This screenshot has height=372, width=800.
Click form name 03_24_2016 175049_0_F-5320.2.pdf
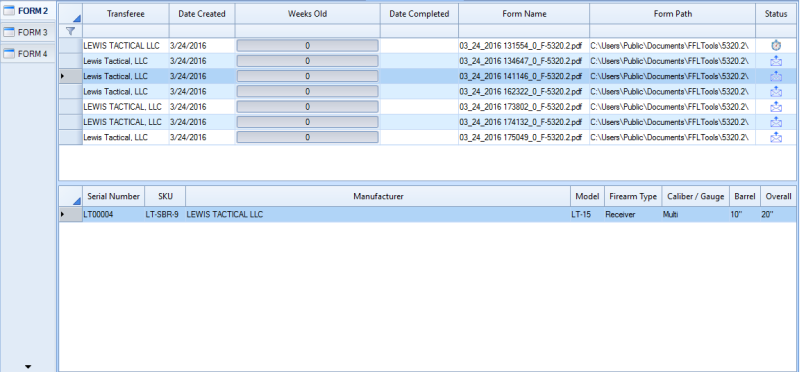click(x=520, y=137)
